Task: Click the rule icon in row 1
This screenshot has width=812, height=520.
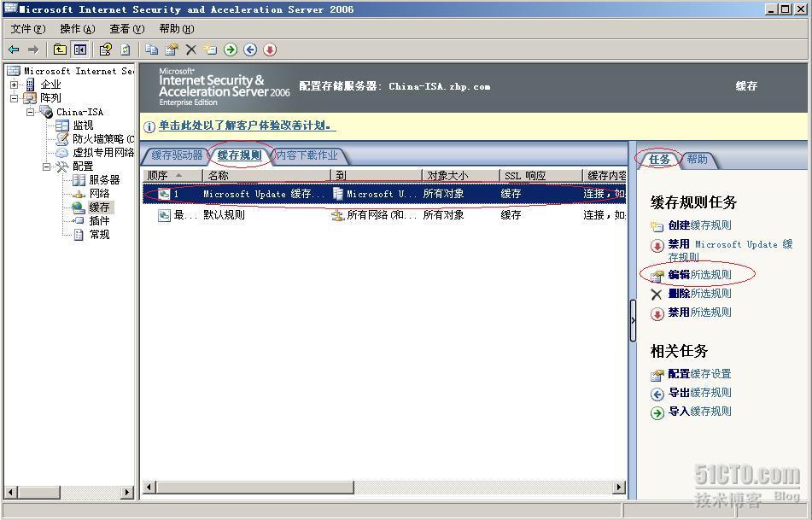Action: pyautogui.click(x=164, y=194)
